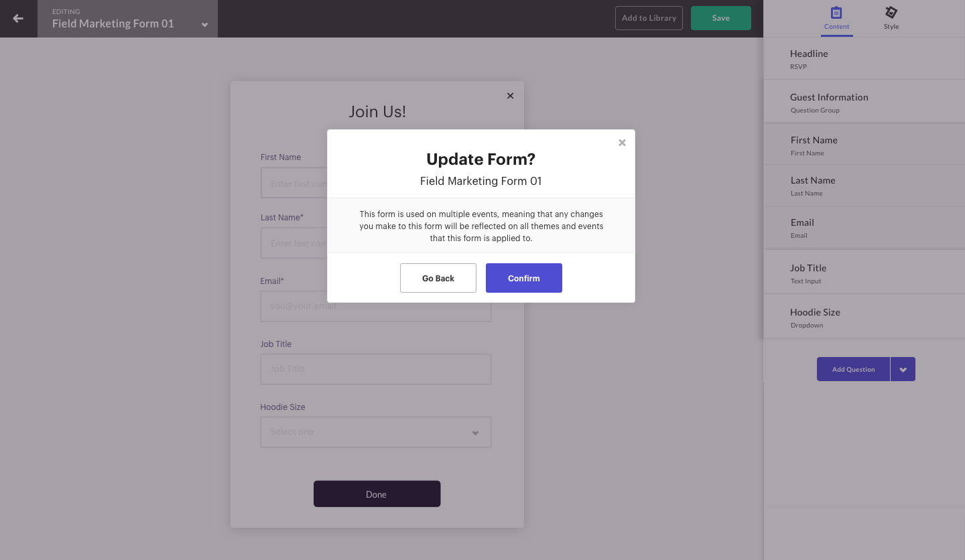Open the Content tab clipboard icon
Viewport: 965px width, 560px height.
click(x=836, y=13)
